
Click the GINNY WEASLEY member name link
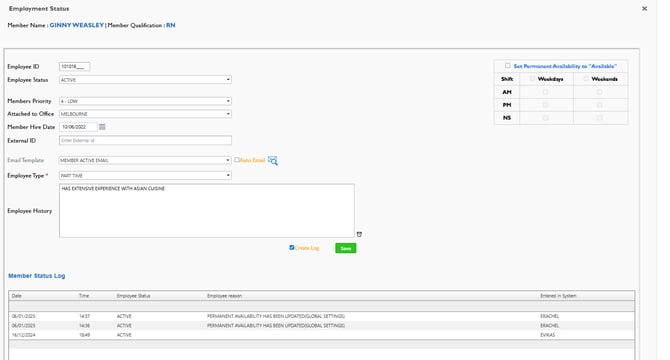[x=77, y=25]
